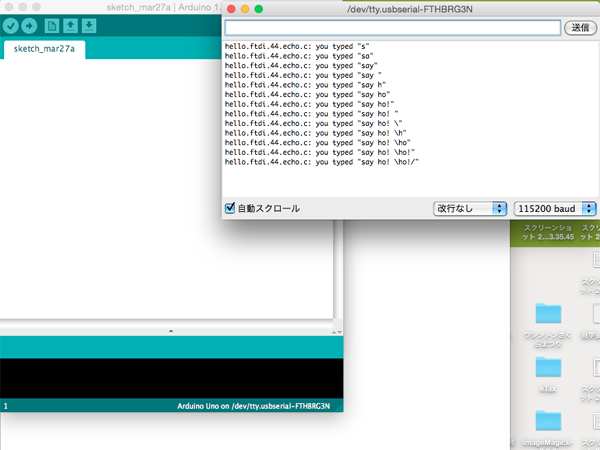Open the 改行なし line ending dropdown
Screen dimensions: 600x450
click(x=470, y=209)
